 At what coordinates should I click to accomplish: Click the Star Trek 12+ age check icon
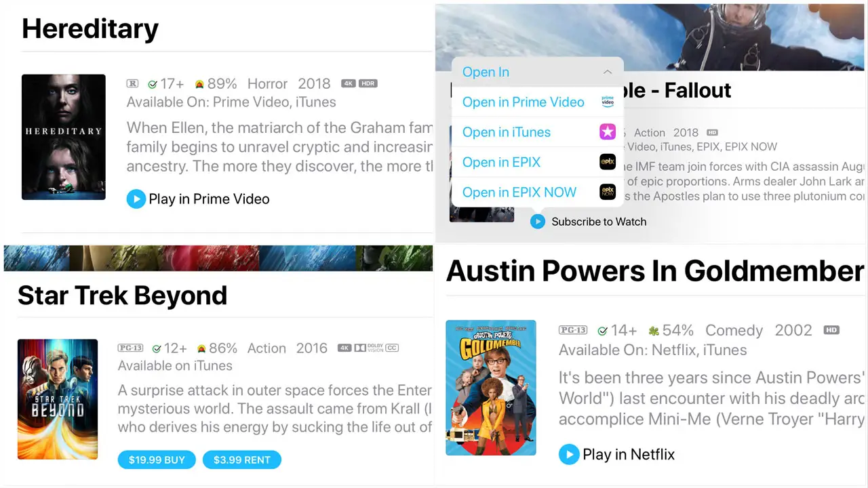point(157,349)
